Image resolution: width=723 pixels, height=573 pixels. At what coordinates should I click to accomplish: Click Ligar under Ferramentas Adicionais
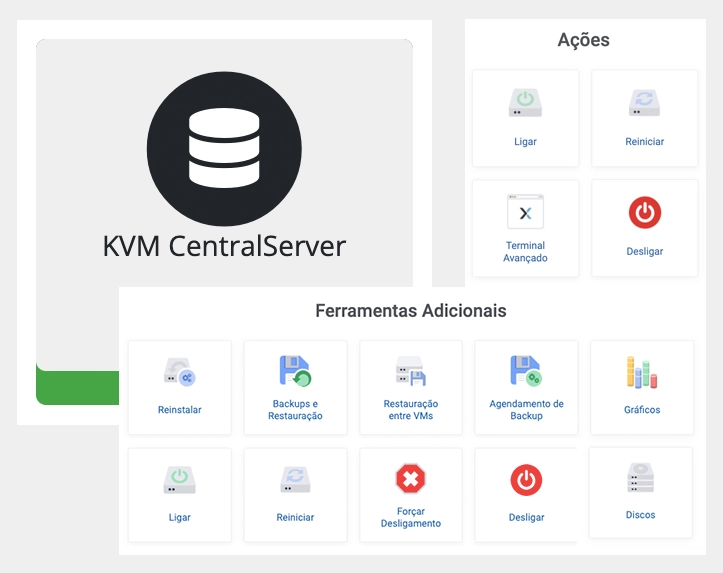point(180,481)
